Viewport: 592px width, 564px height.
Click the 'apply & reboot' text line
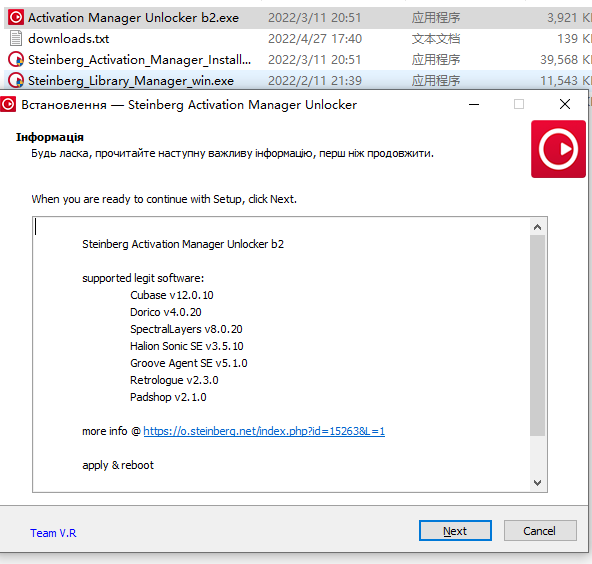[x=118, y=465]
